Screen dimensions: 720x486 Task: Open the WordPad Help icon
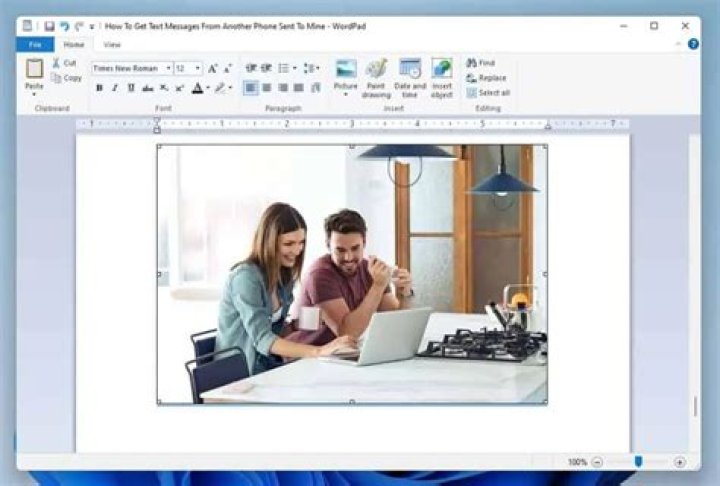tap(693, 44)
